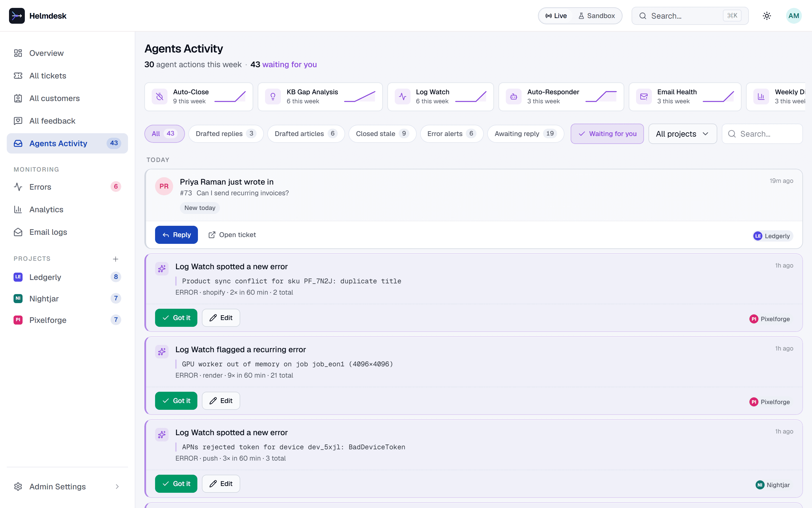Click sparkle icon on GPU worker error card

pyautogui.click(x=162, y=351)
